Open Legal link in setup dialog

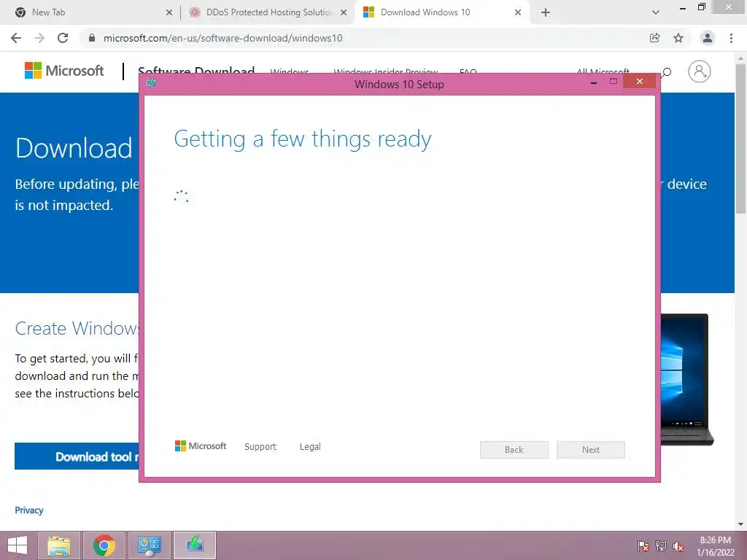coord(310,447)
